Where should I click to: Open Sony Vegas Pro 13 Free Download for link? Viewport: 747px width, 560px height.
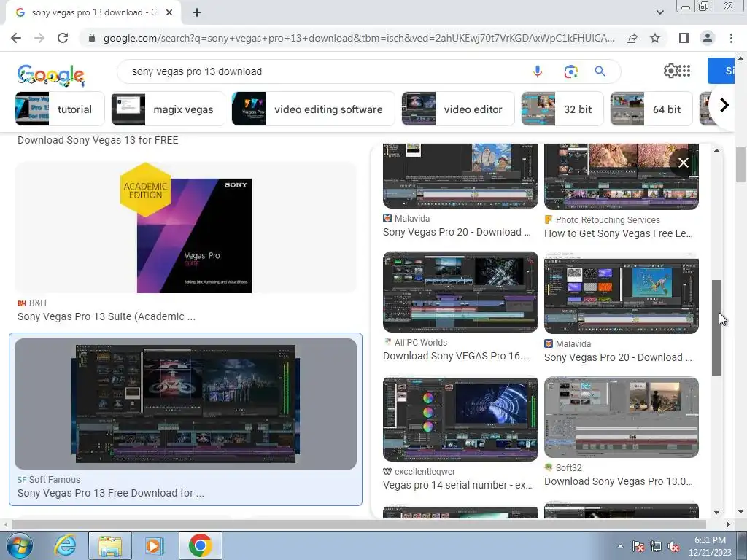point(111,493)
